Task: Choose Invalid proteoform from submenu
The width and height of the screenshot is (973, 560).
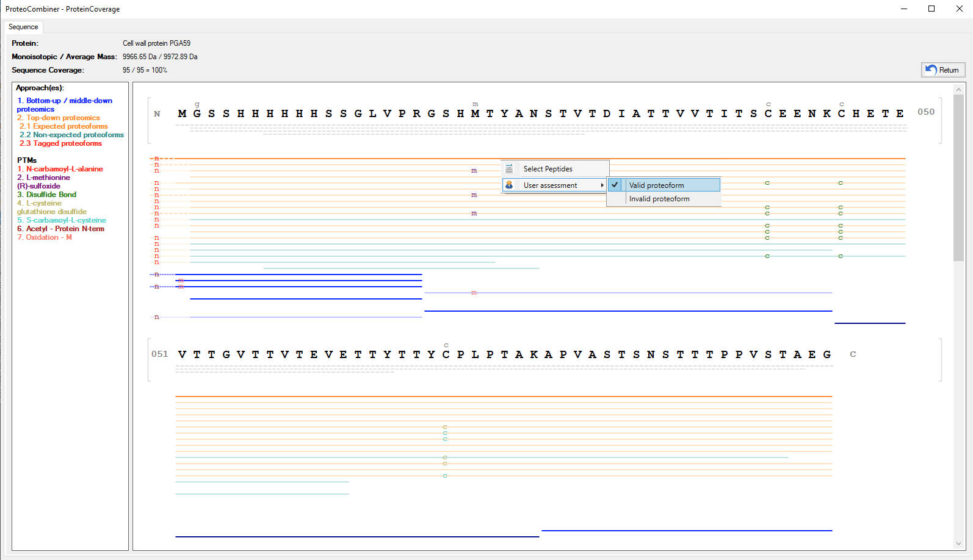Action: coord(659,199)
